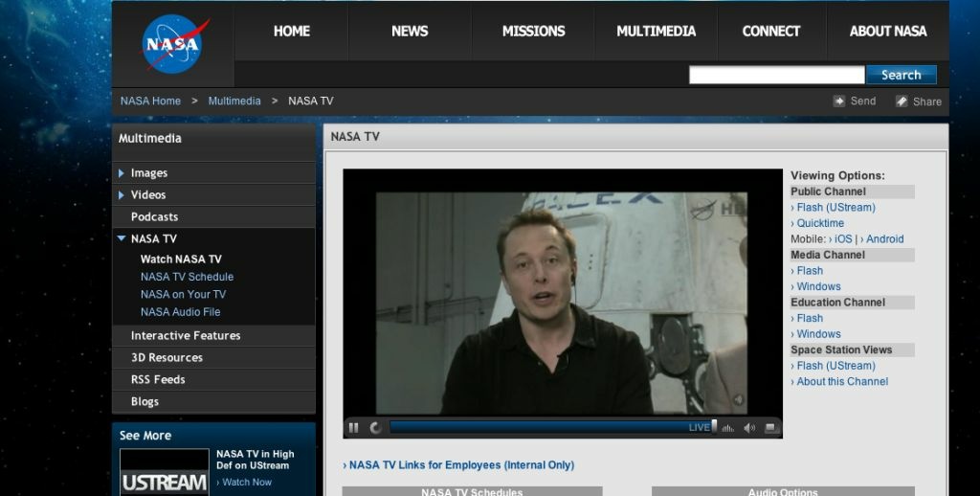The height and width of the screenshot is (496, 980).
Task: Open NASA on Your TV link
Action: [183, 294]
